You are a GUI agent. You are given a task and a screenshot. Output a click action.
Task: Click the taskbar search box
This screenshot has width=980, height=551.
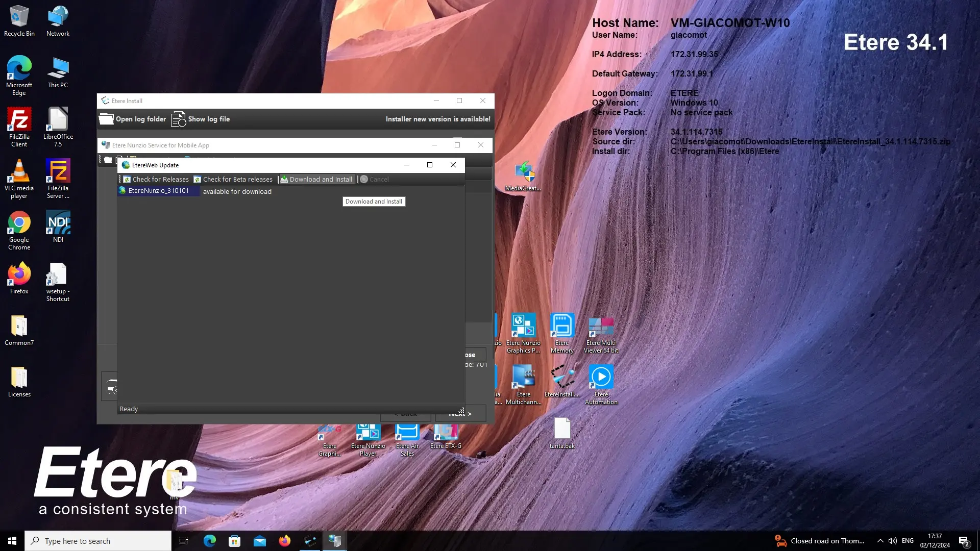point(98,541)
